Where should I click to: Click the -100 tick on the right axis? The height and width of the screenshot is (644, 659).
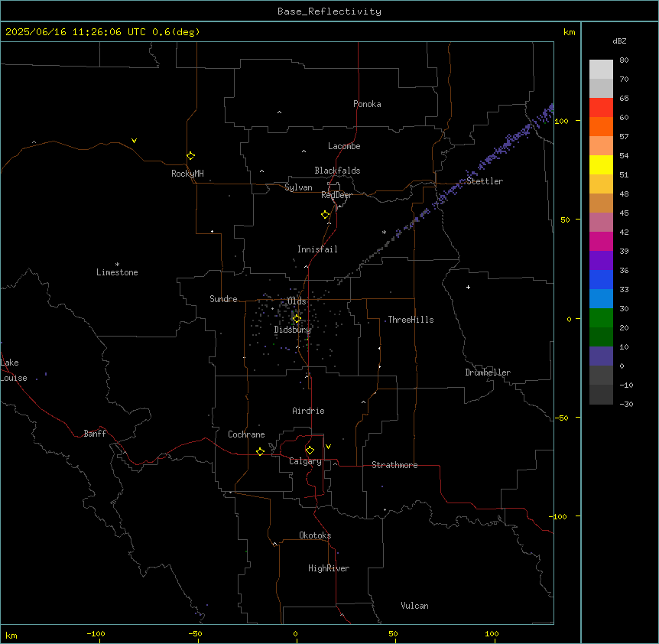point(559,516)
